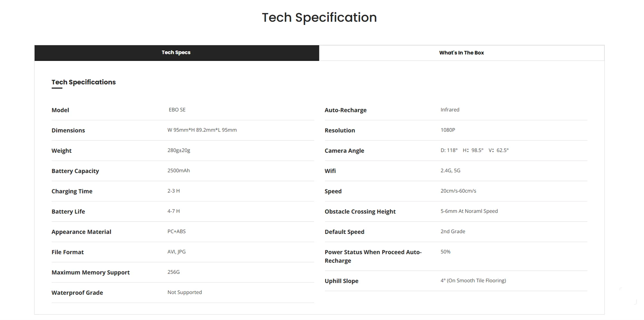Select the Auto-Recharge Infrared value
The width and height of the screenshot is (644, 320).
450,110
